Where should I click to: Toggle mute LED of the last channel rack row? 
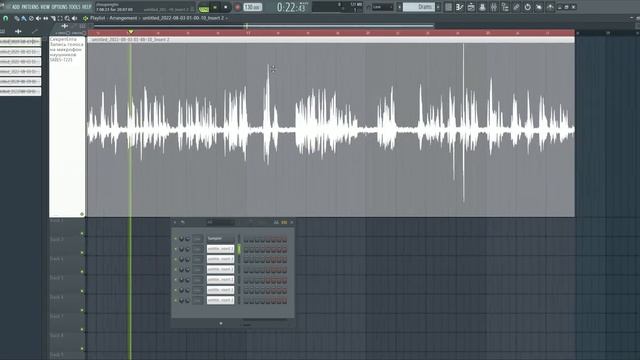pyautogui.click(x=176, y=300)
